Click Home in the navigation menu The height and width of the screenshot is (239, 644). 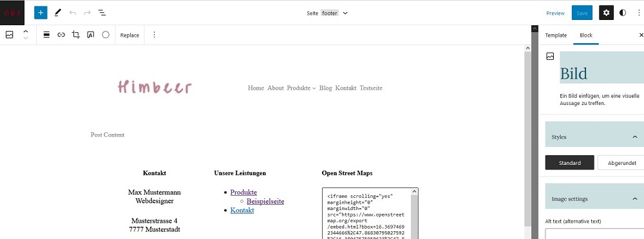point(256,88)
